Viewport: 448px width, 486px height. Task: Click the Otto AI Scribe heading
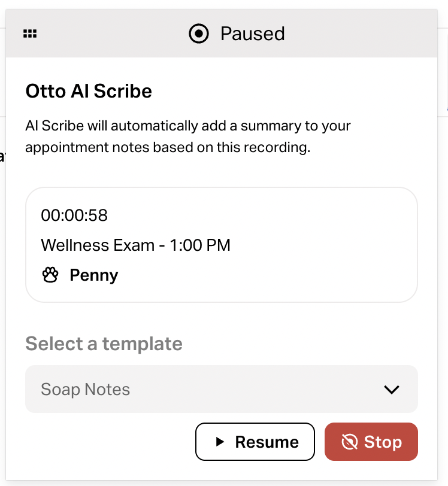89,92
